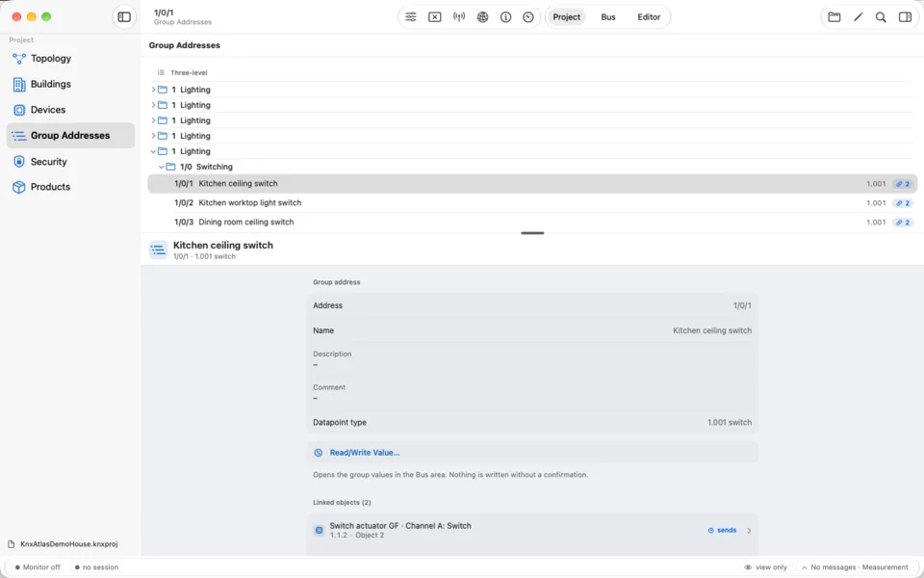
Task: Switch to the Editor tab
Action: click(649, 17)
